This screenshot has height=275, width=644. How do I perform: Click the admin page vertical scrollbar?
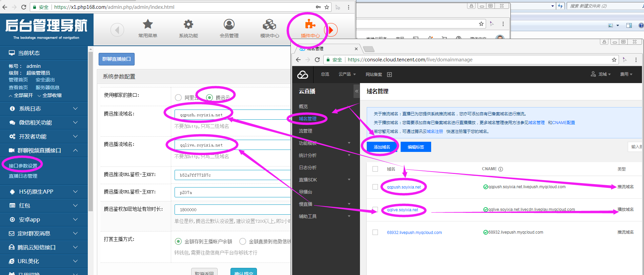(x=90, y=136)
